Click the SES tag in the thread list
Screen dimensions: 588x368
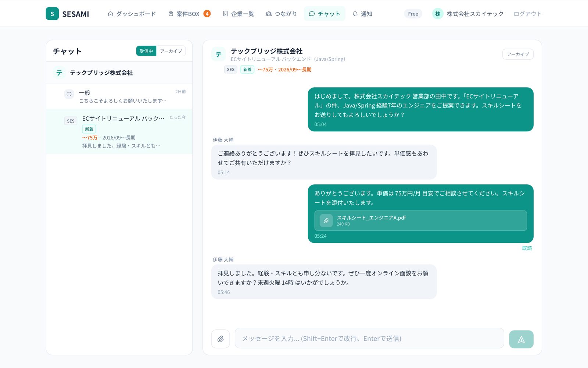[71, 121]
